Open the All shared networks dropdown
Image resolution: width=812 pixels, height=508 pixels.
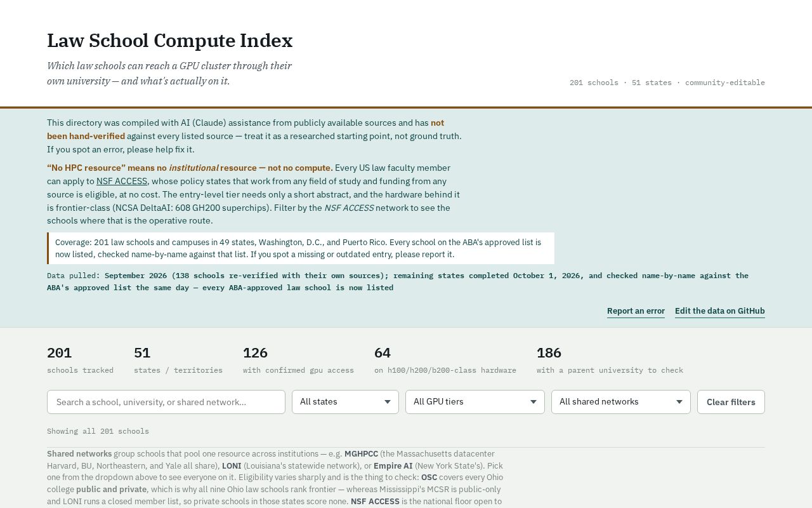pos(620,402)
